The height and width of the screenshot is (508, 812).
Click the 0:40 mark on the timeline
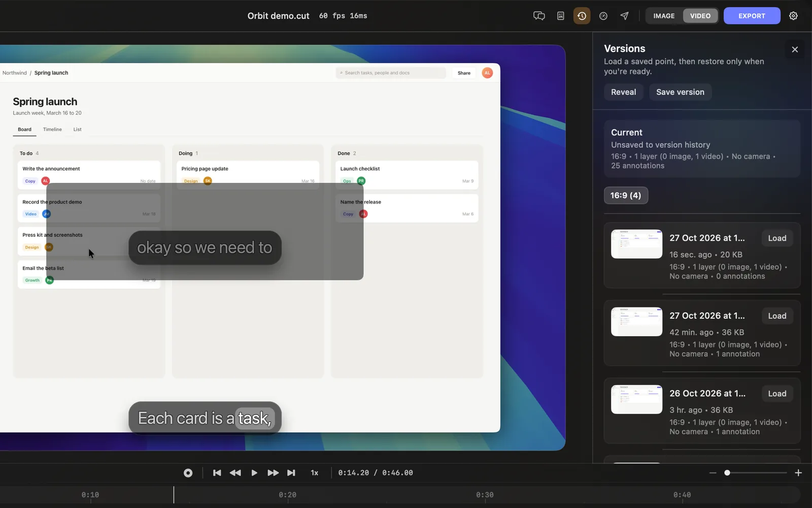(x=682, y=495)
